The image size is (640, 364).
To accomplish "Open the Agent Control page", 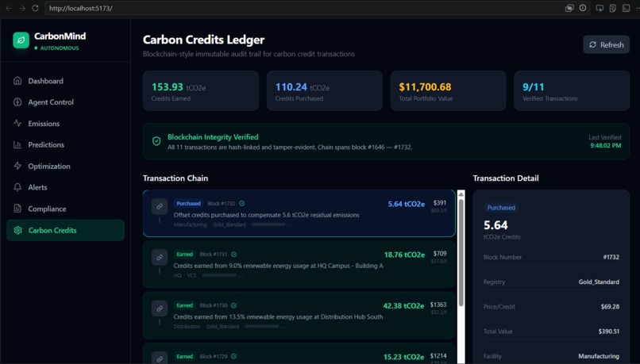I will [66, 102].
